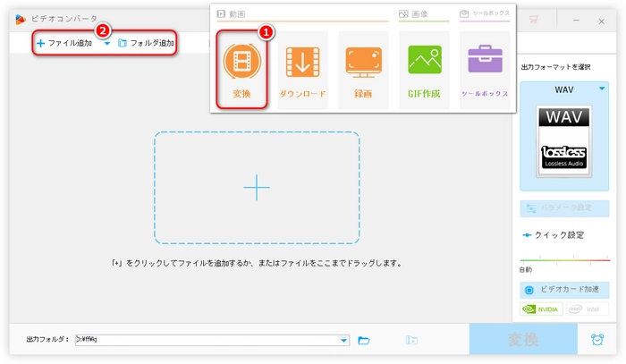626x364 pixels.
Task: Click the alarm clock scheduler icon
Action: click(x=596, y=340)
